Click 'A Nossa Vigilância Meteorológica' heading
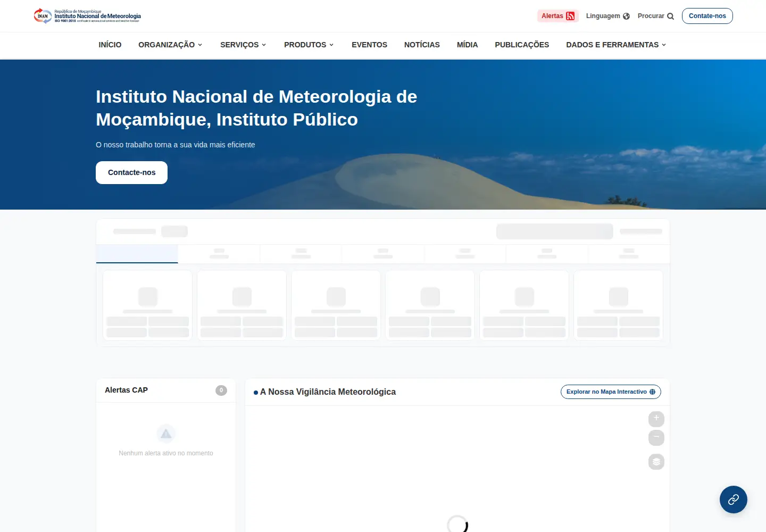766x532 pixels. [328, 392]
